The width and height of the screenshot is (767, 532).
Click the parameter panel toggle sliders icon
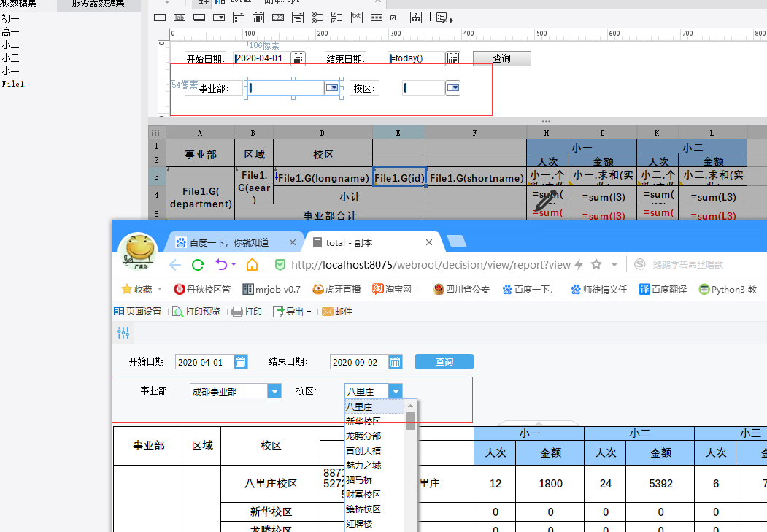point(123,334)
